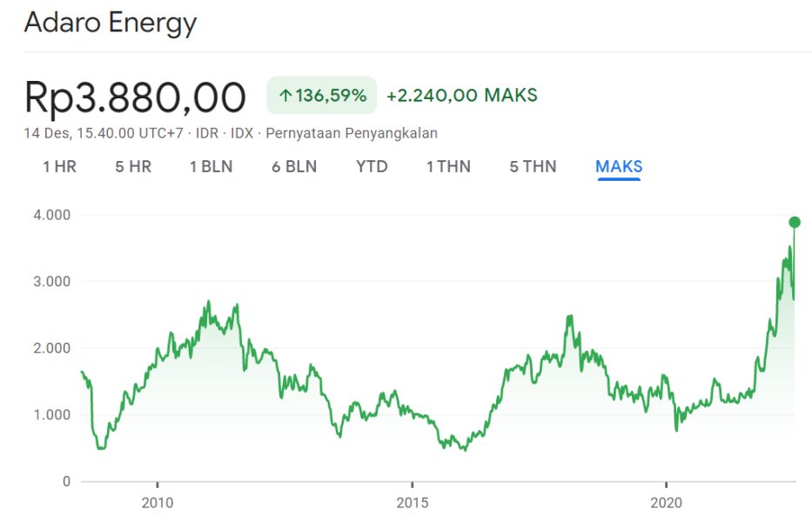Open the Pernyataan Penyangkalan link
Image resolution: width=812 pixels, height=522 pixels.
click(352, 133)
